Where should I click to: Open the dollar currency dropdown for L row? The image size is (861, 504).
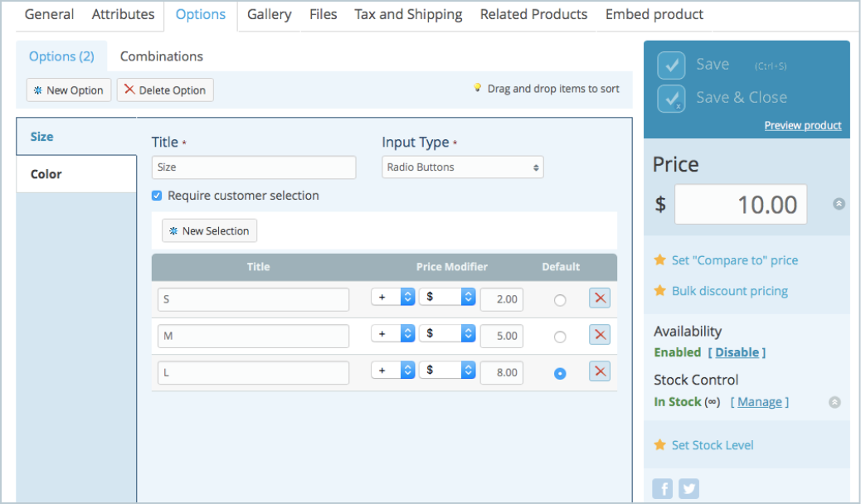[x=448, y=370]
